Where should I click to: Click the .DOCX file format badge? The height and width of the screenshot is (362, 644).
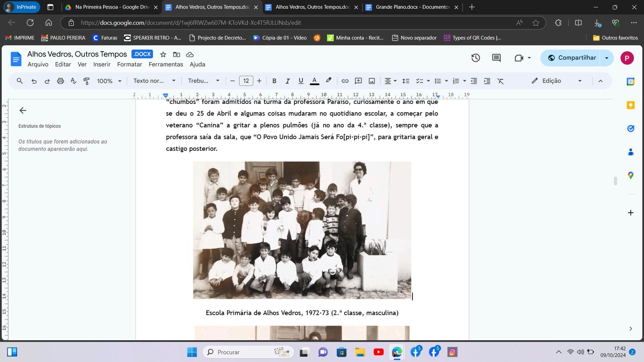click(142, 54)
